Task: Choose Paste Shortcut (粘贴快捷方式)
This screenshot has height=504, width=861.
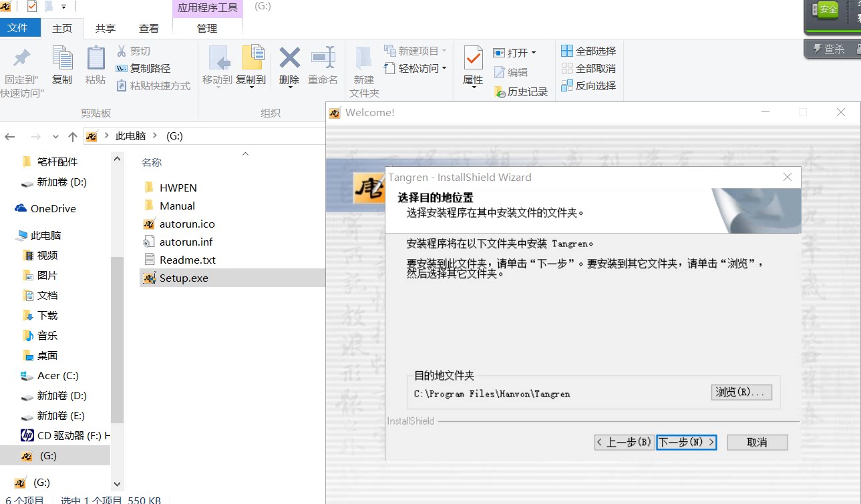Action: (x=154, y=85)
